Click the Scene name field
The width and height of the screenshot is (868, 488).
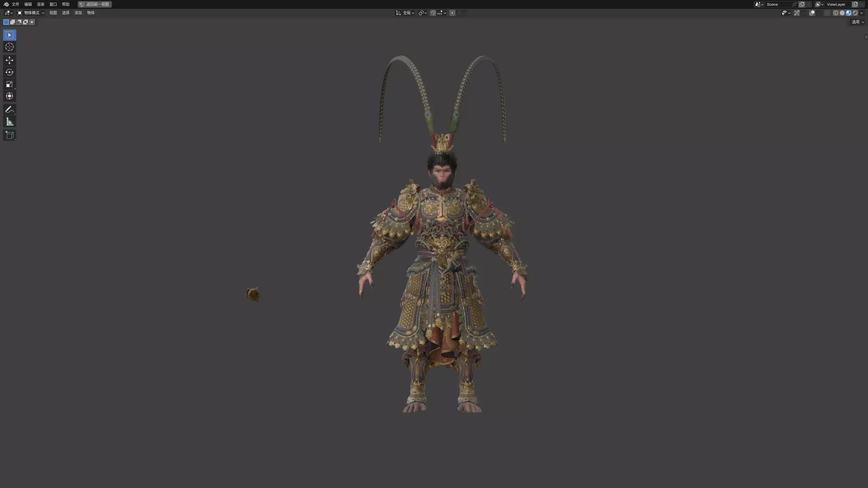[778, 4]
